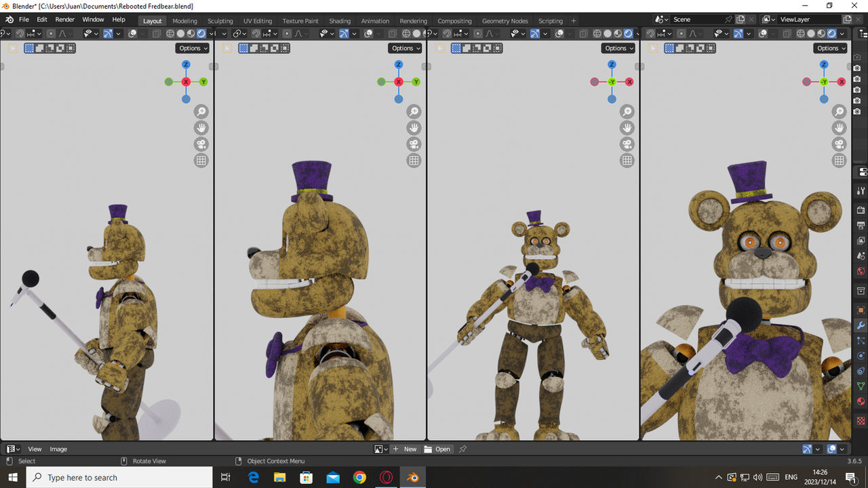This screenshot has height=488, width=868.
Task: Open the Edit menu
Action: (42, 20)
